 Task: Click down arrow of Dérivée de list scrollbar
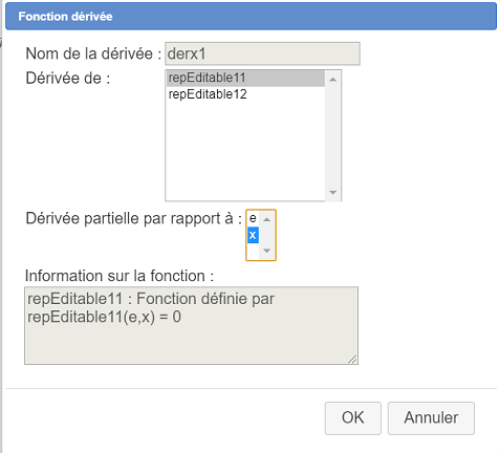(x=333, y=192)
